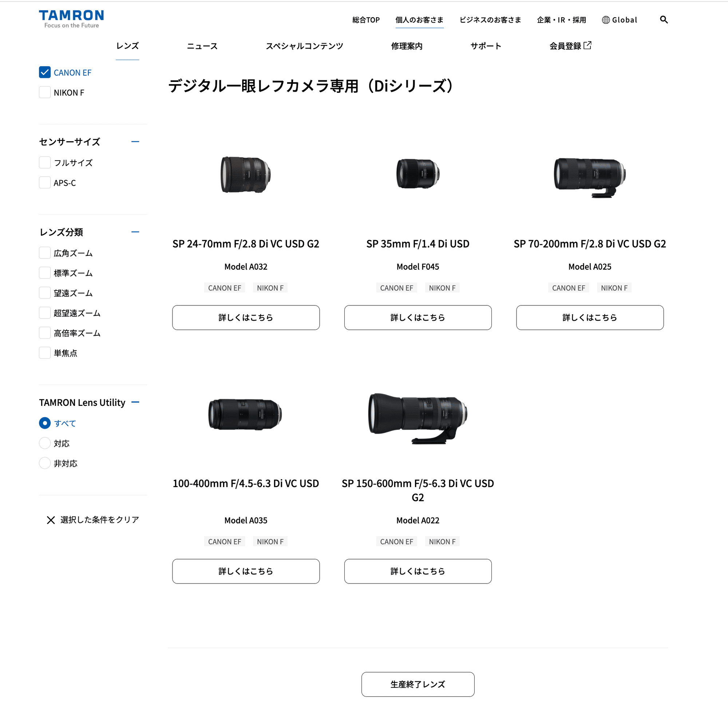Check the 単焦点 lens type filter
This screenshot has width=728, height=728.
(44, 353)
